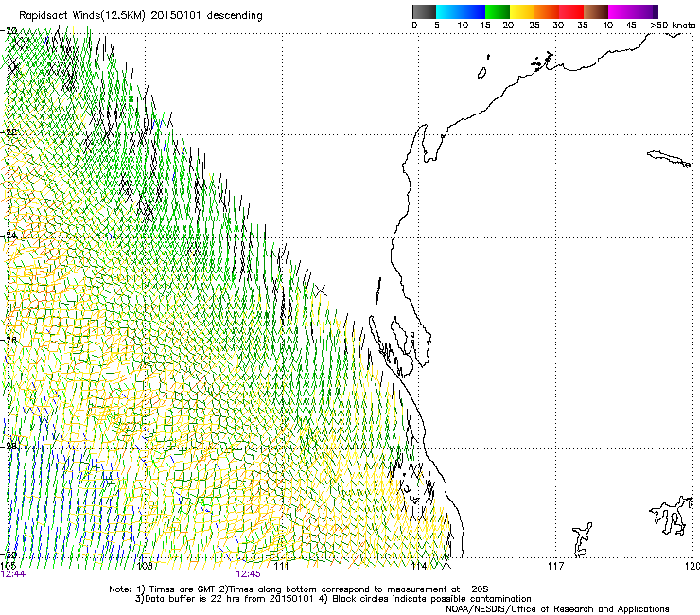Viewport: 700px width, 615px height.
Task: Click the purple '12:44' time label
Action: (13, 574)
